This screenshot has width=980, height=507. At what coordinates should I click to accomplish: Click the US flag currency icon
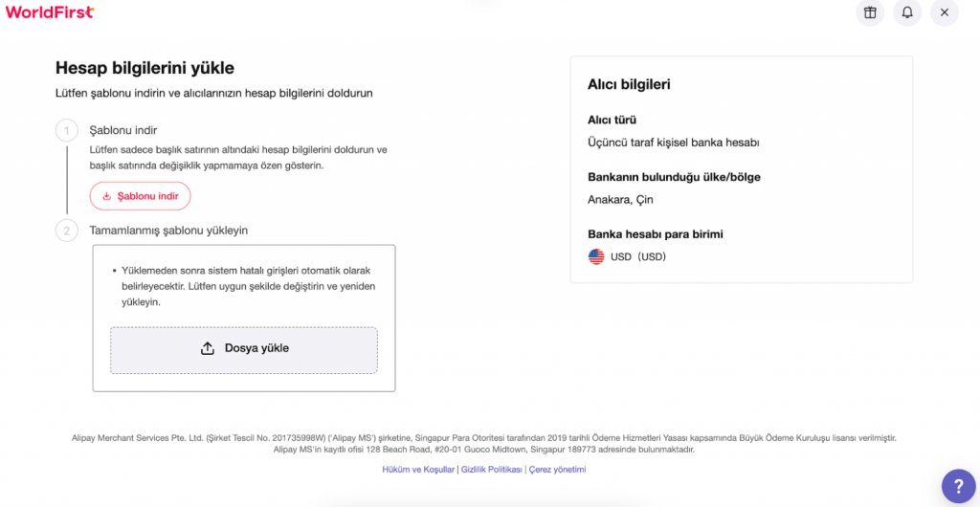(x=596, y=256)
